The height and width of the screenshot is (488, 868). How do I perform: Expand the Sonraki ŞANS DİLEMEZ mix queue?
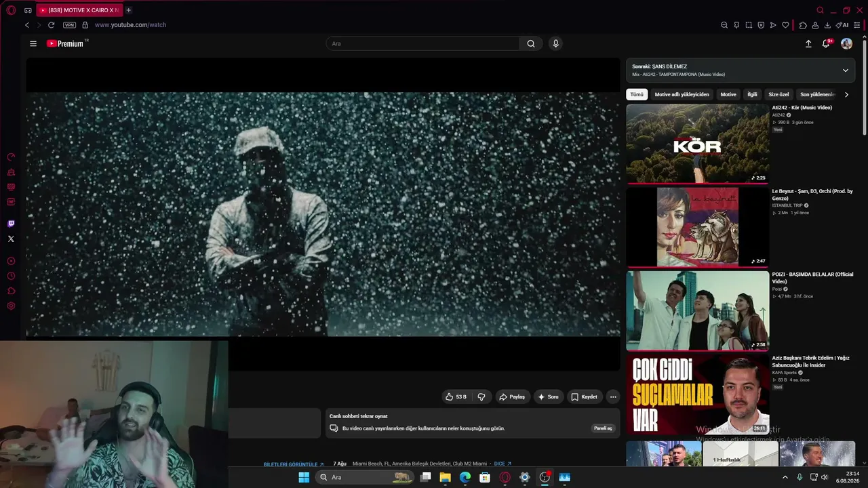pyautogui.click(x=845, y=70)
